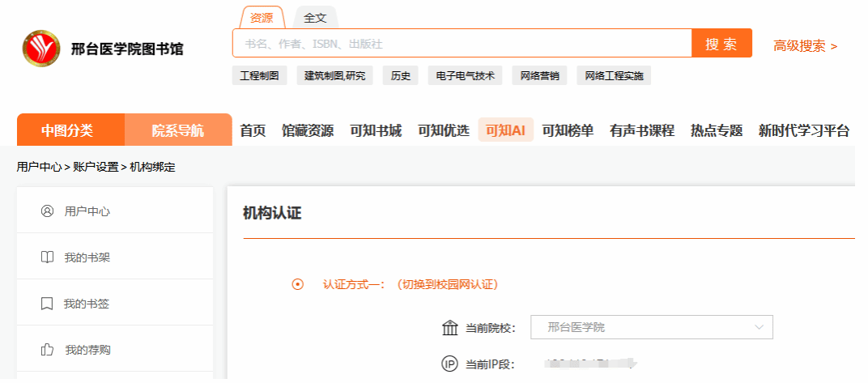Click the 机构认证 heading
The image size is (868, 383).
272,213
